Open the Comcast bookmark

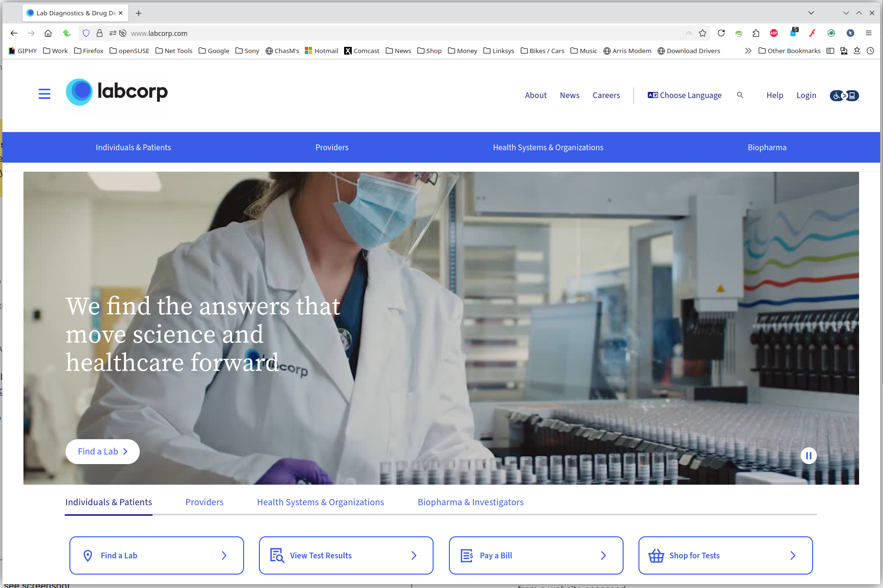tap(362, 51)
